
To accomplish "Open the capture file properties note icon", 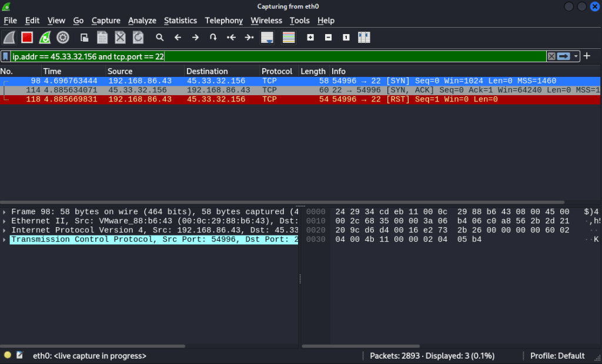I will click(20, 355).
